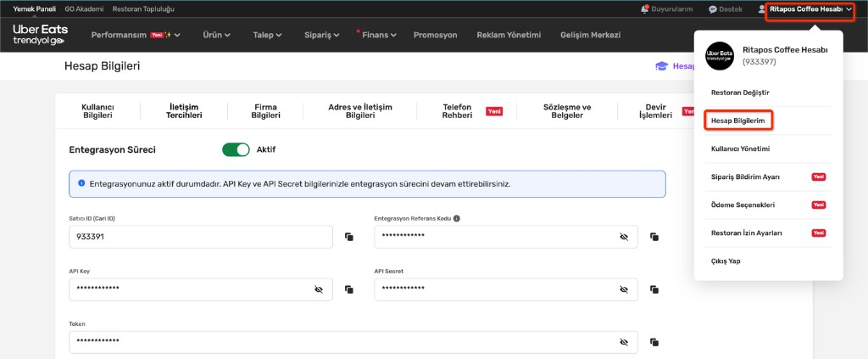Reveal the hidden API Secret
868x359 pixels.
pyautogui.click(x=624, y=289)
